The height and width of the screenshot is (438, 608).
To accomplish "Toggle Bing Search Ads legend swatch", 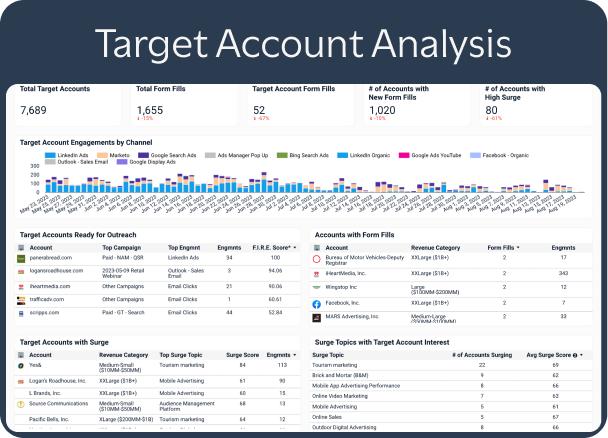I will click(x=282, y=155).
